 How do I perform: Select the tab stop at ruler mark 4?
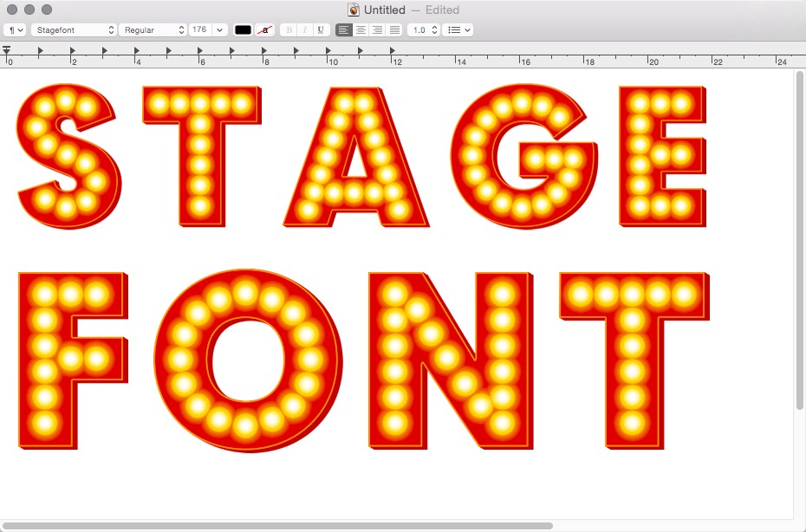[x=137, y=50]
